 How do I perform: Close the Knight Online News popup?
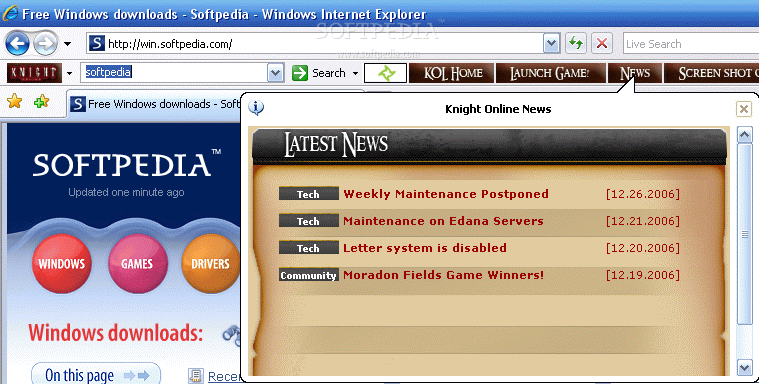tap(744, 109)
